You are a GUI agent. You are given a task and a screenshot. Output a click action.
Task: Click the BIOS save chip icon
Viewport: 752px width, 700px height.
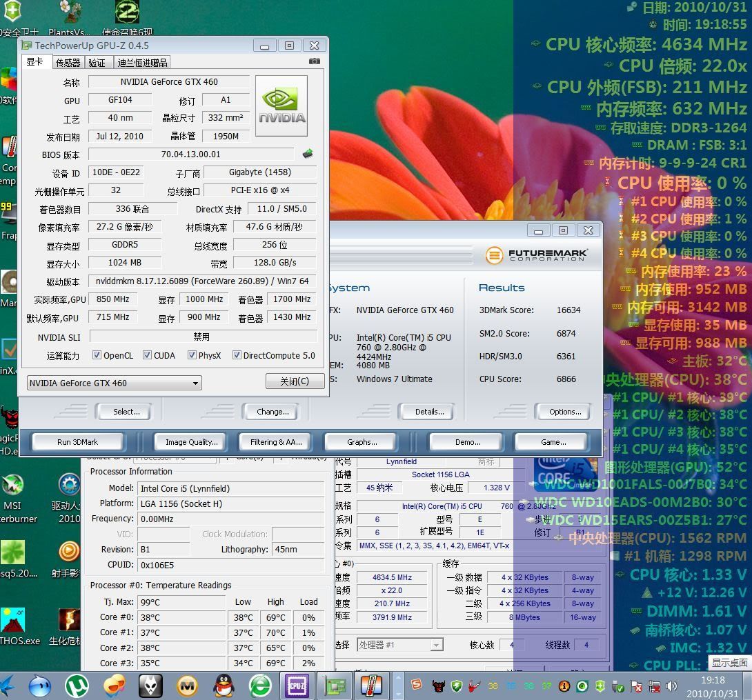pos(308,154)
